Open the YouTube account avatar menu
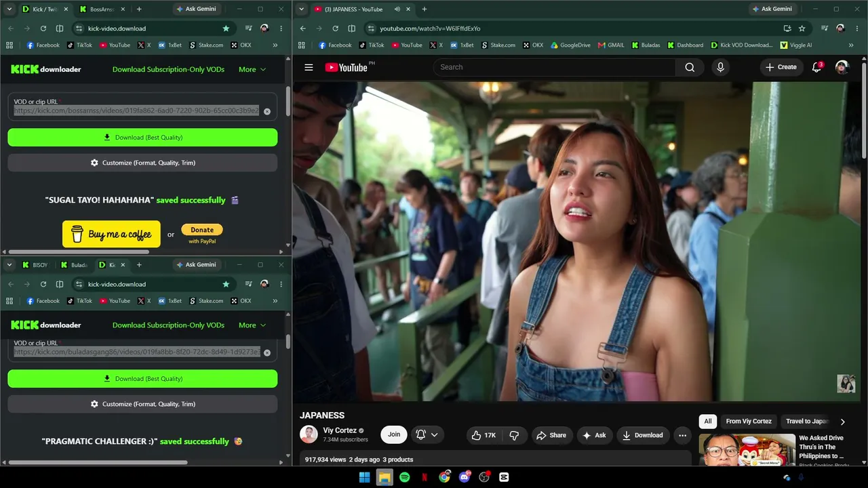The width and height of the screenshot is (868, 488). pos(842,67)
